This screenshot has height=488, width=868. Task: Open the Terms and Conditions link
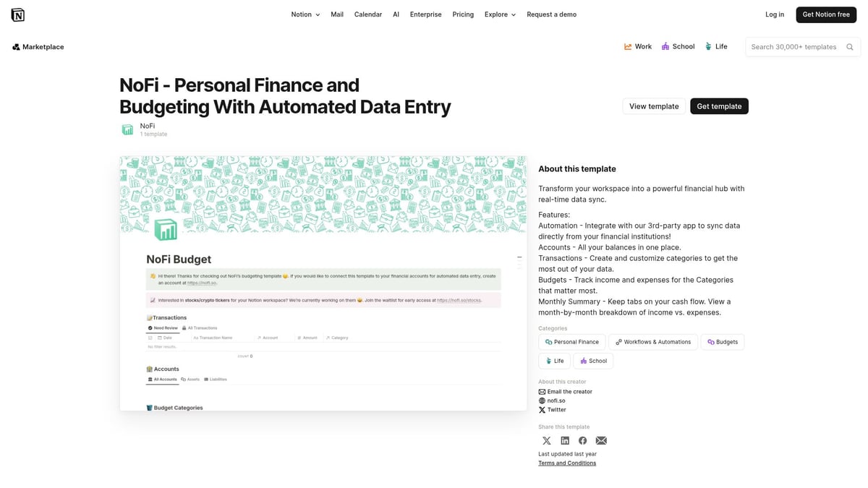pos(567,463)
